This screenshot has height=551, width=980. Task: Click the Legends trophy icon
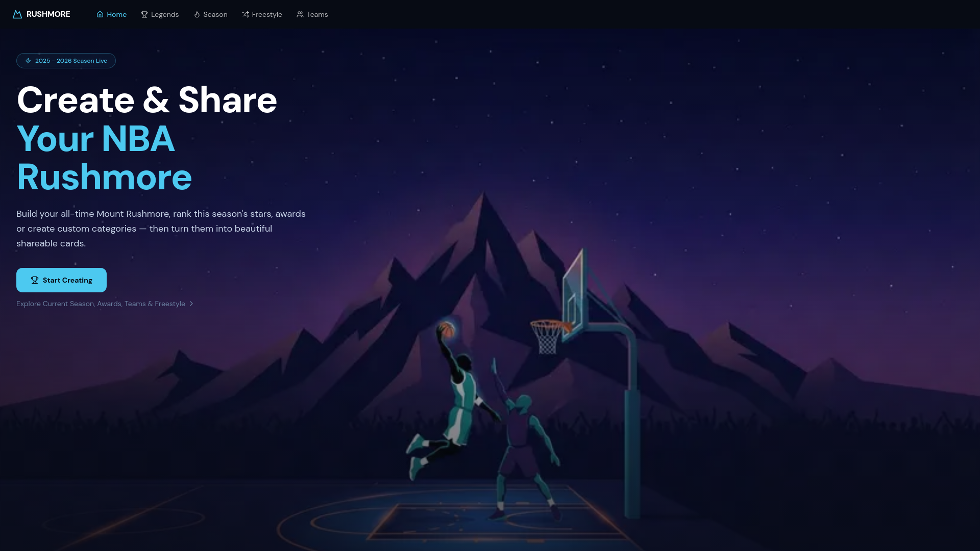144,14
